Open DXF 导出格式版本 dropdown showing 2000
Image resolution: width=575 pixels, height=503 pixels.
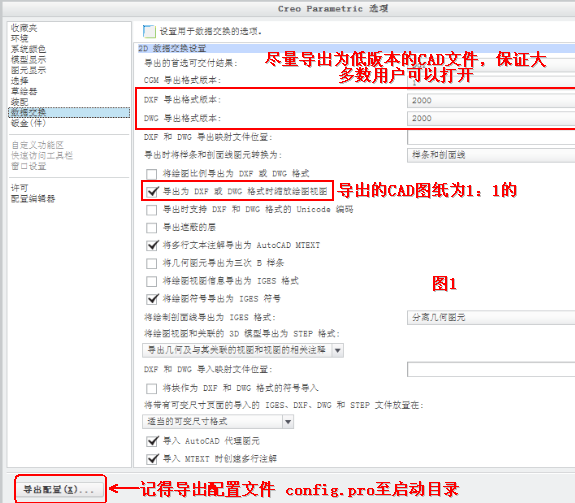coord(491,100)
